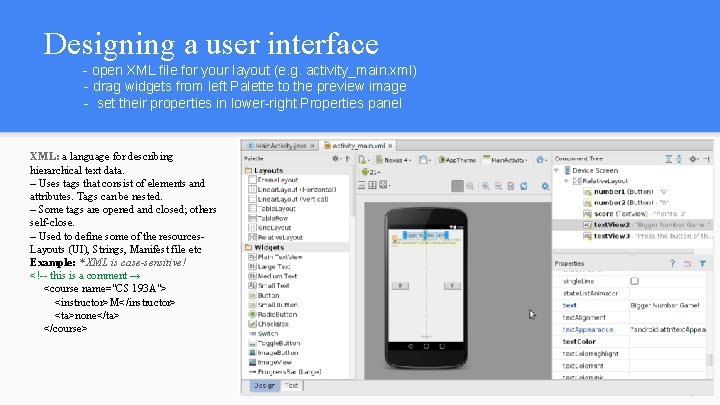Collapse the Device Screen tree node
This screenshot has height=405, width=720.
[x=557, y=170]
